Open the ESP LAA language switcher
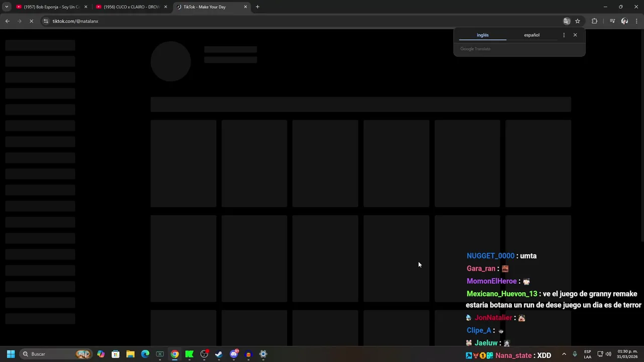Image resolution: width=644 pixels, height=362 pixels. [588, 354]
